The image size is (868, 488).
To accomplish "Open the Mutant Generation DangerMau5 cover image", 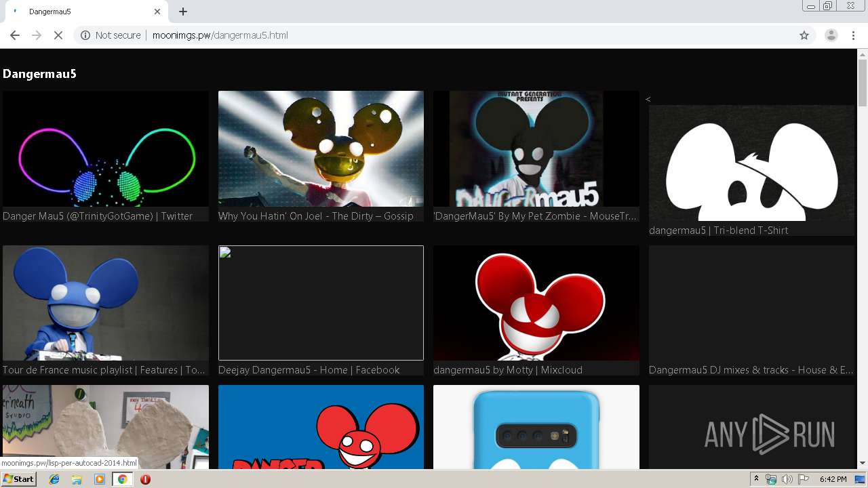I will (536, 148).
